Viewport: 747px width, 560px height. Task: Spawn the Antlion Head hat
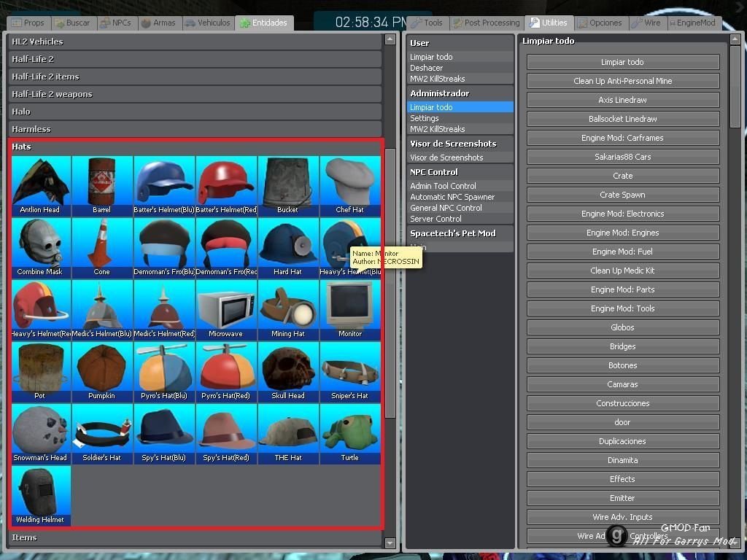click(x=41, y=186)
